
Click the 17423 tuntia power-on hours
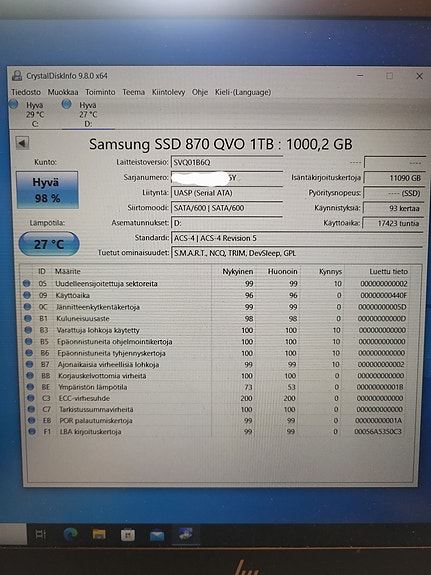tap(393, 223)
